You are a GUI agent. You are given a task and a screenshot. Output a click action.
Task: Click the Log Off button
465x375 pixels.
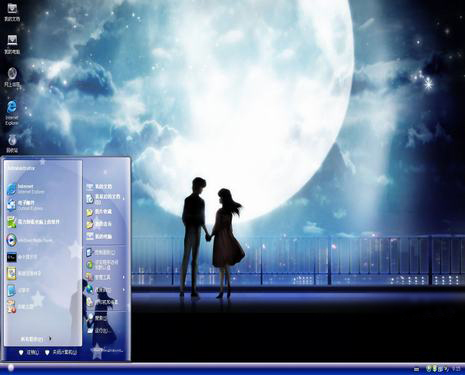(29, 352)
